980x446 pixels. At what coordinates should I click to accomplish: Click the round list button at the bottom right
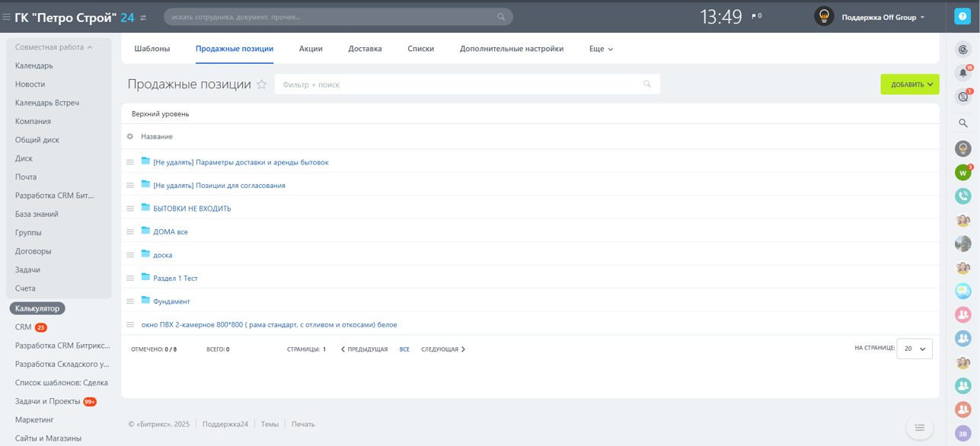click(x=920, y=428)
